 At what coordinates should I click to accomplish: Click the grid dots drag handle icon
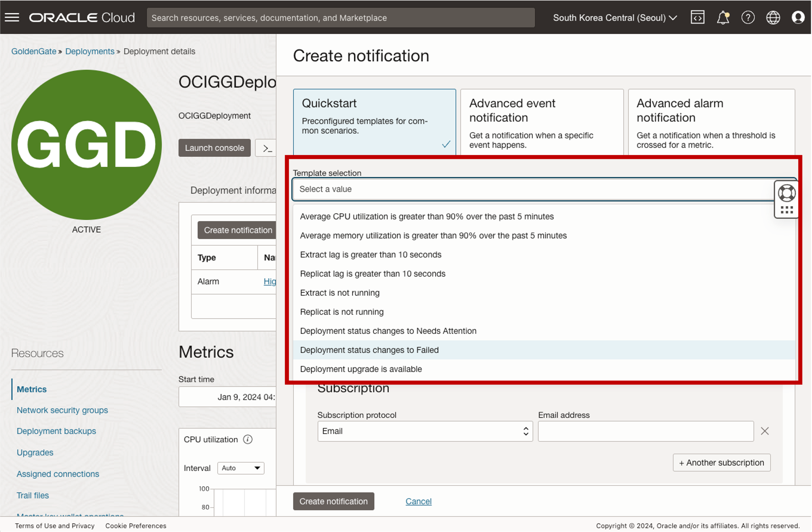click(787, 210)
